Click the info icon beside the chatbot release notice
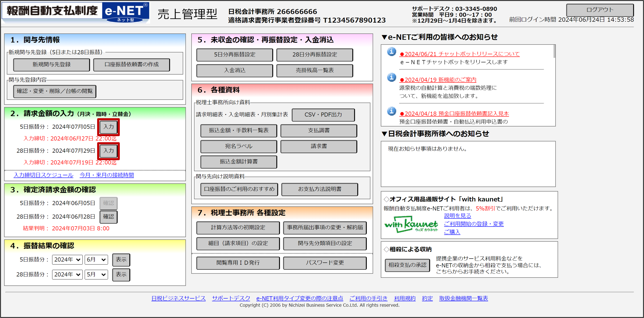Image resolution: width=644 pixels, height=318 pixels. [x=392, y=52]
